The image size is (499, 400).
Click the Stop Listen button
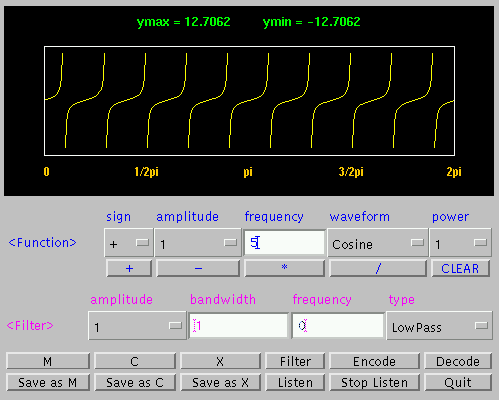[x=374, y=382]
